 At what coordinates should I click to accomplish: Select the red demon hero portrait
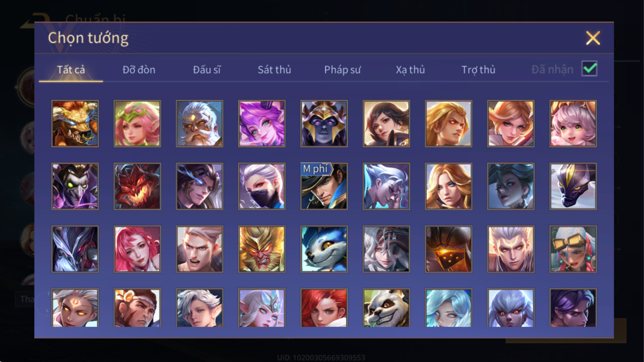pyautogui.click(x=137, y=186)
